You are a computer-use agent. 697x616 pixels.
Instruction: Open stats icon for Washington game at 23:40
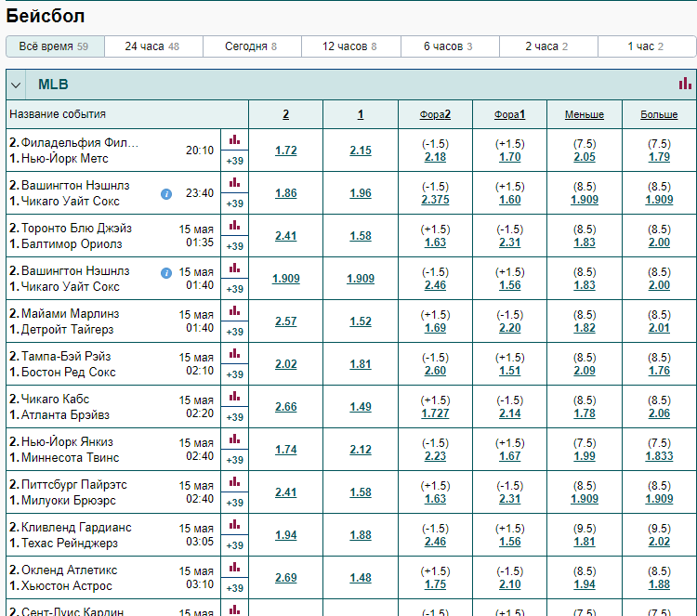coord(235,183)
